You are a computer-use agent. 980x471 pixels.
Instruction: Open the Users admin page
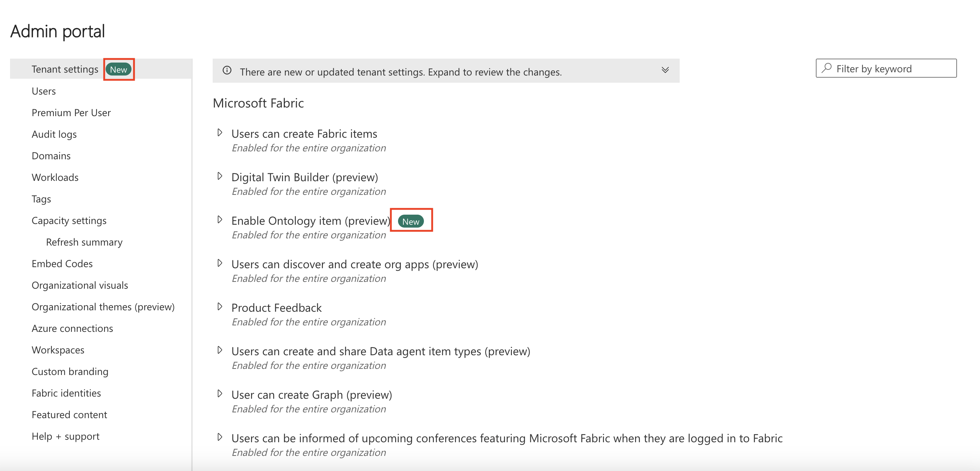pyautogui.click(x=44, y=91)
